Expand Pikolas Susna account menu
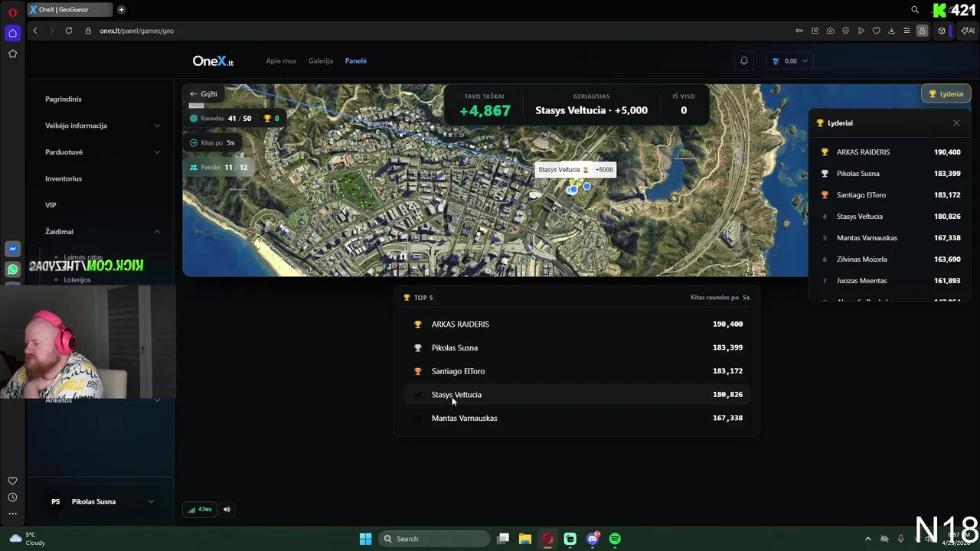The width and height of the screenshot is (980, 551). (103, 501)
